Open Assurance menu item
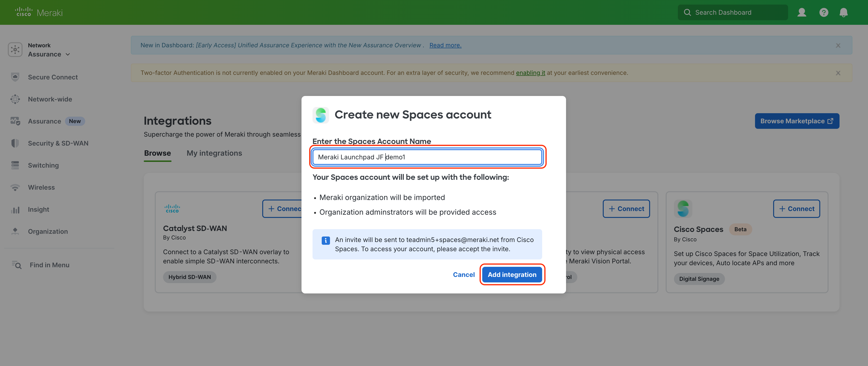Viewport: 868px width, 366px height. 45,121
